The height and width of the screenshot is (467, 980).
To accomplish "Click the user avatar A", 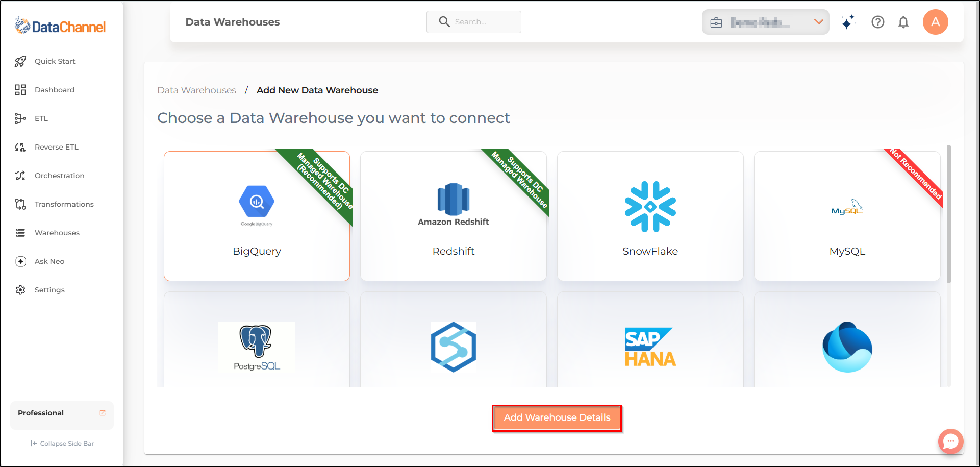I will [x=935, y=22].
